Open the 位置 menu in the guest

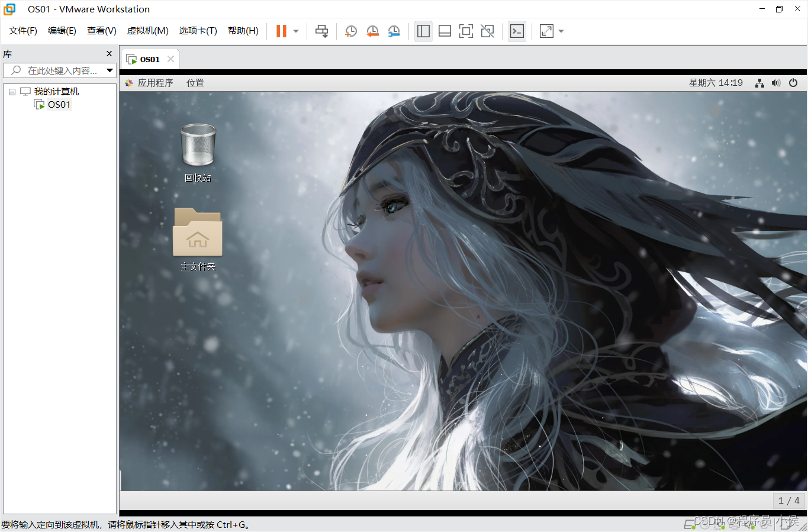(x=195, y=83)
